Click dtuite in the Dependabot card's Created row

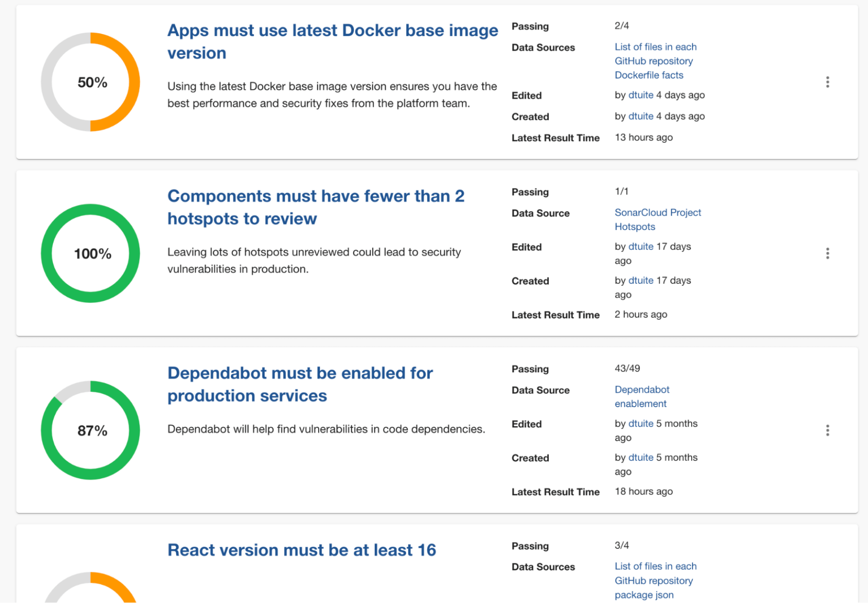tap(641, 457)
